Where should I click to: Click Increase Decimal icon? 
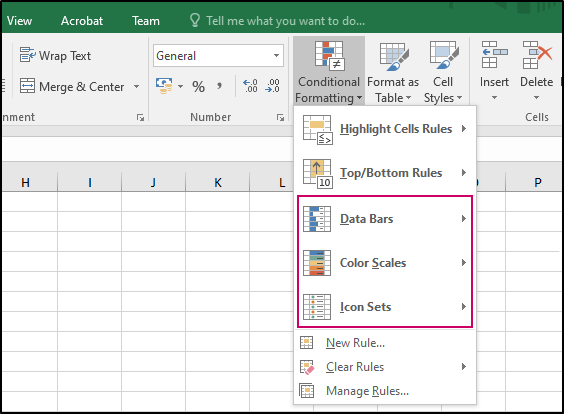[x=250, y=86]
